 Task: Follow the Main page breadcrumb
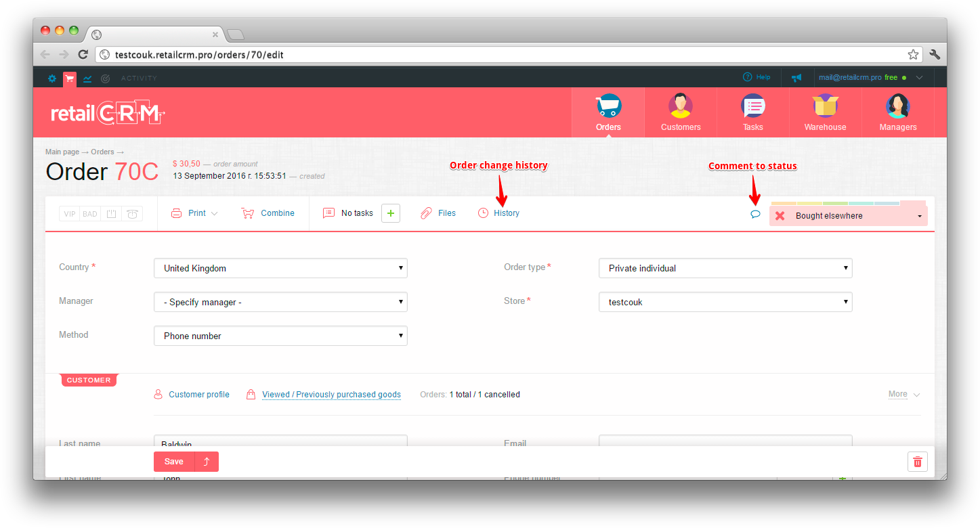click(62, 152)
